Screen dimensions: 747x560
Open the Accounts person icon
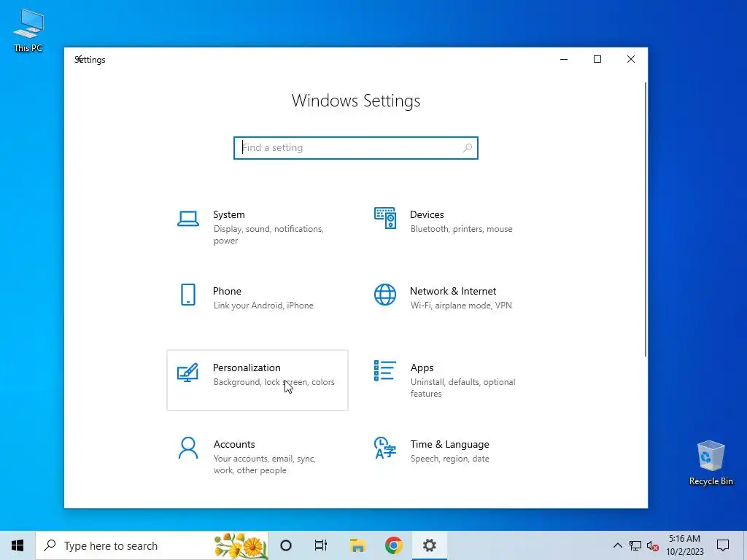(188, 448)
